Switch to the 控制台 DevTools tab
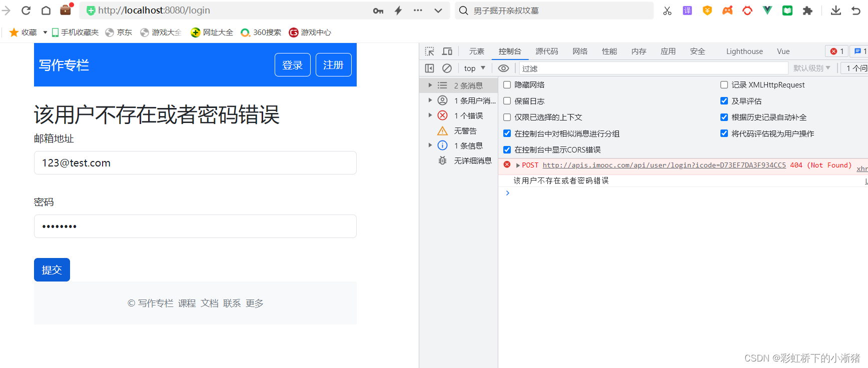Screen dimensions: 868x368 tap(510, 51)
